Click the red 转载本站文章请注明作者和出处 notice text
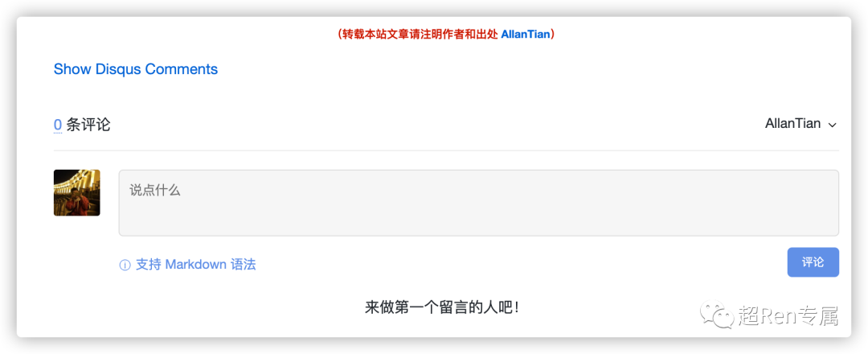 (x=420, y=35)
